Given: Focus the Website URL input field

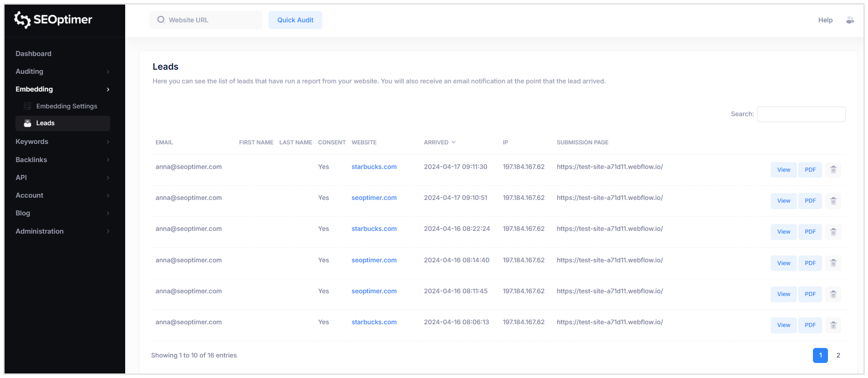Looking at the screenshot, I should pos(206,20).
